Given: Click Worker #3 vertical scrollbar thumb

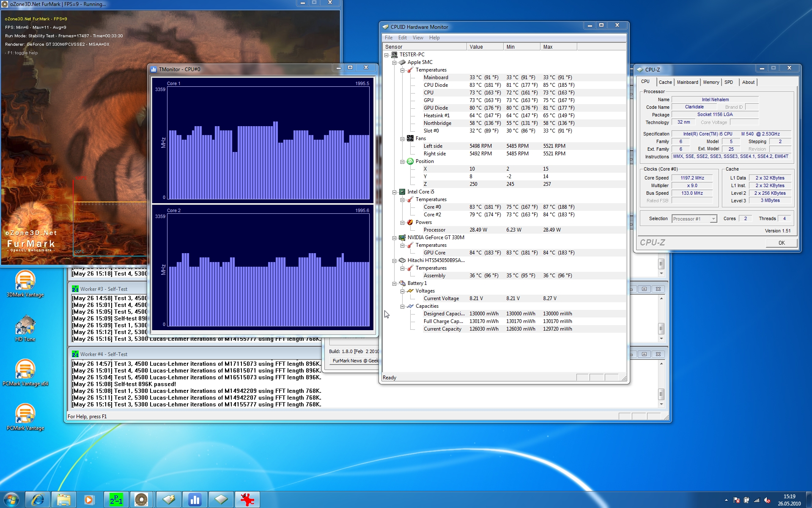Looking at the screenshot, I should tap(661, 329).
